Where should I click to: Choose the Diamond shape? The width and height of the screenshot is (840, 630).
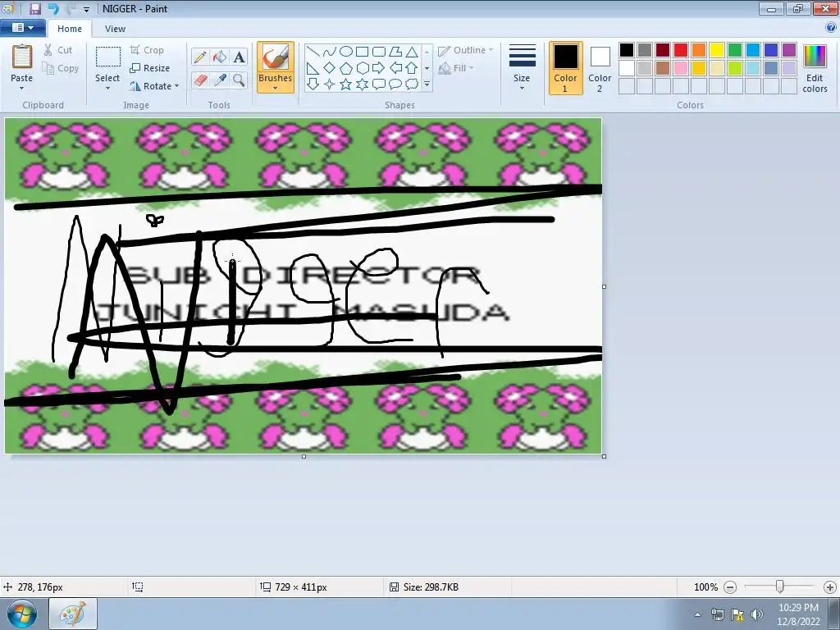(330, 68)
